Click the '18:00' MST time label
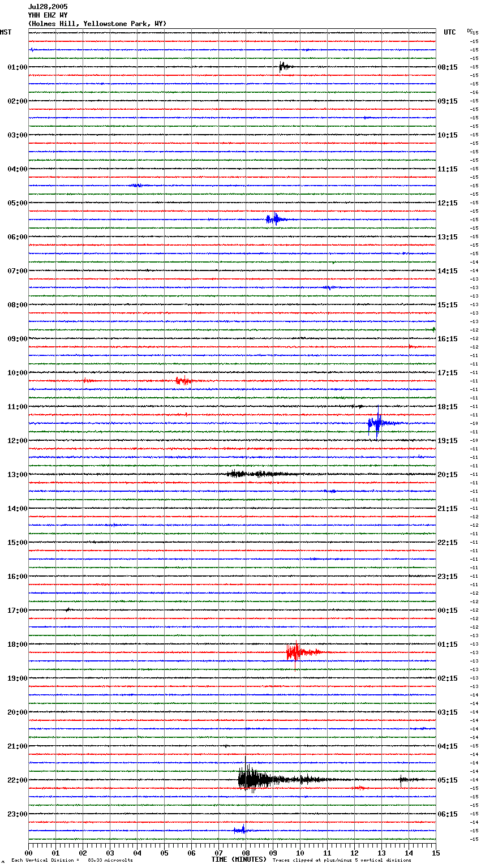This screenshot has height=868, width=481. pos(17,644)
